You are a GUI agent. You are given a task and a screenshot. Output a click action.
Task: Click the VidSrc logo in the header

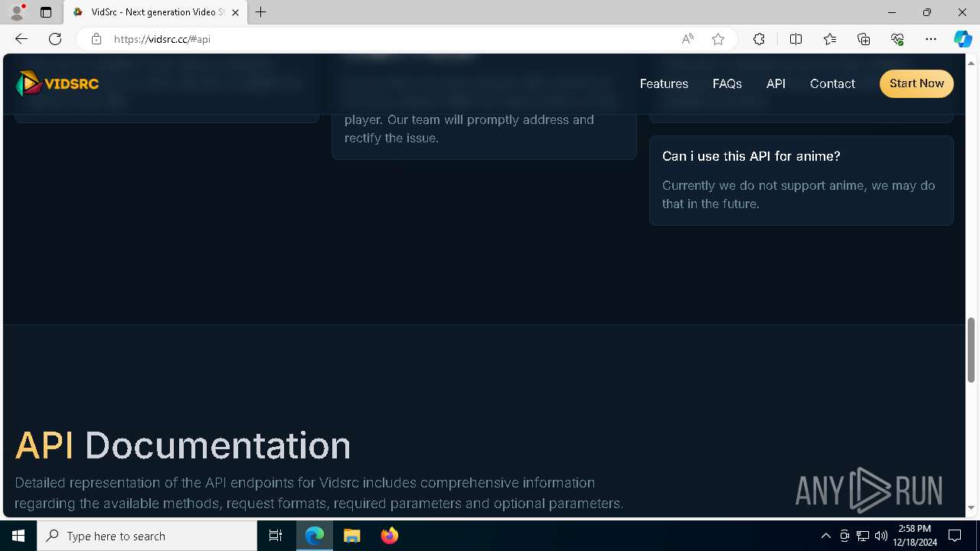click(57, 83)
